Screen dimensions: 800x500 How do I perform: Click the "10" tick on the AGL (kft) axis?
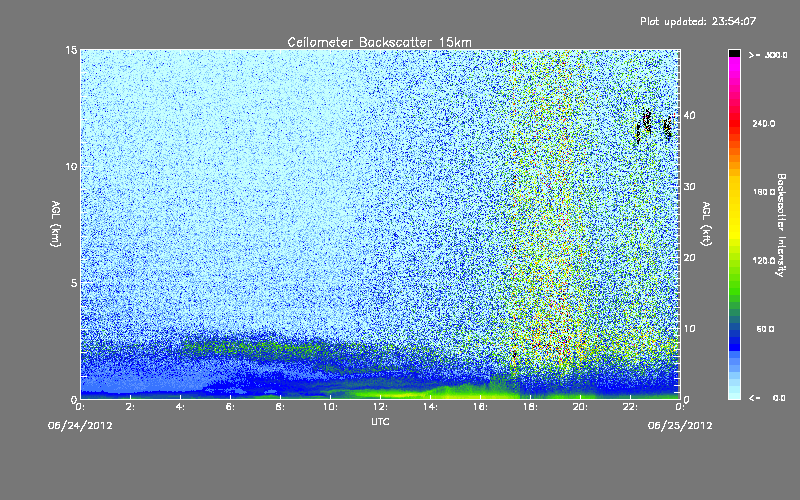(689, 328)
